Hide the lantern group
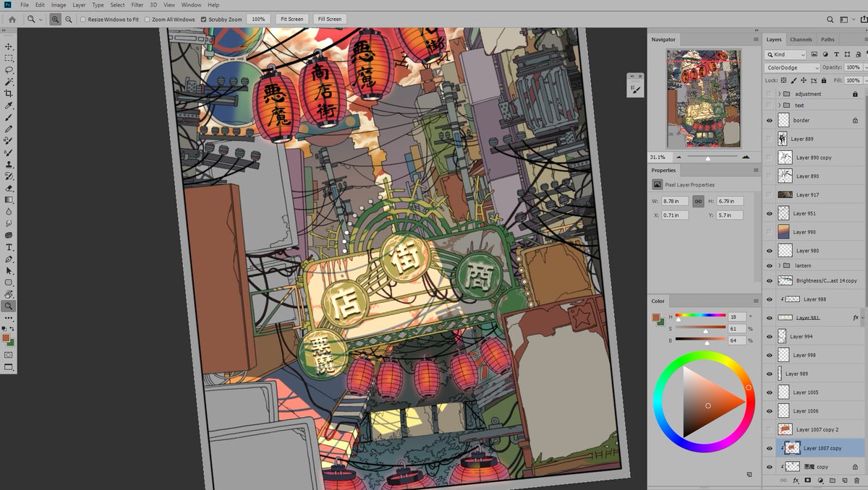Image resolution: width=868 pixels, height=490 pixels. pos(770,266)
